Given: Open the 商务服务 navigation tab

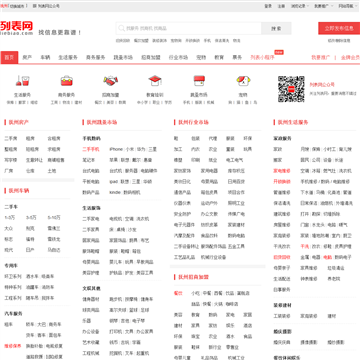Looking at the screenshot, I should pyautogui.click(x=96, y=57).
